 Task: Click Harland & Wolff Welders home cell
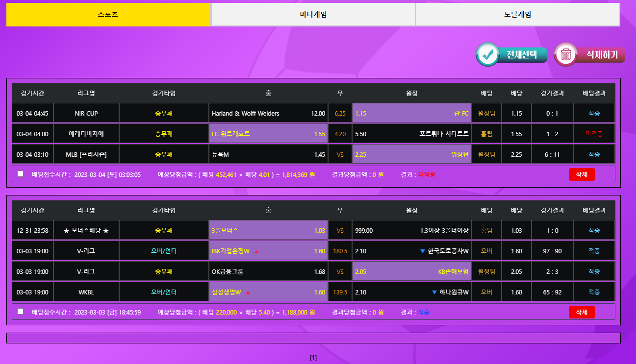(x=268, y=113)
